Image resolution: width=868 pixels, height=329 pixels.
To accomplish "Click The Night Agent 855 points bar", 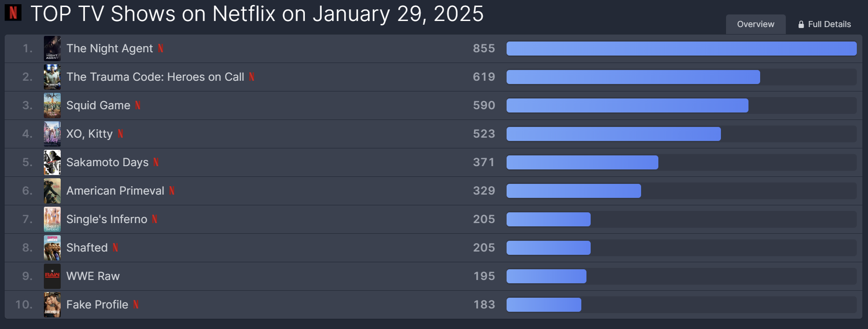I will point(681,49).
